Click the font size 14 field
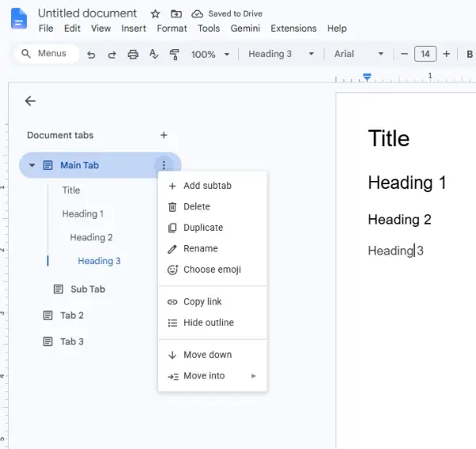 (425, 54)
